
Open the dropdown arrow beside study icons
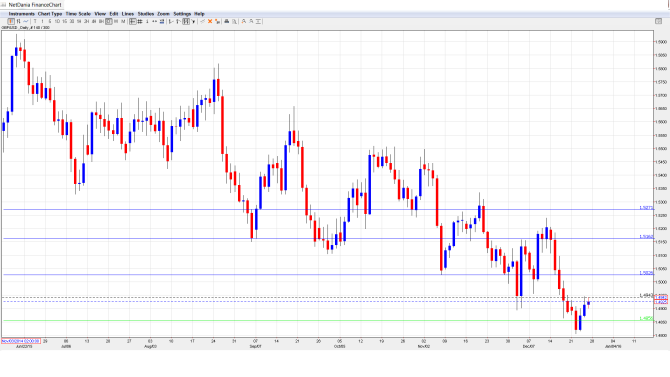(194, 21)
